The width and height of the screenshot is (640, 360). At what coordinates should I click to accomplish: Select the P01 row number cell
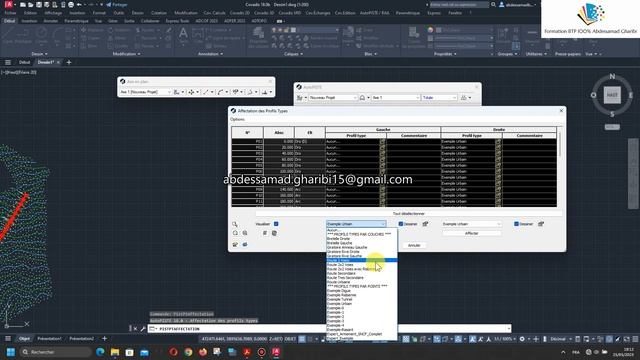[x=247, y=141]
